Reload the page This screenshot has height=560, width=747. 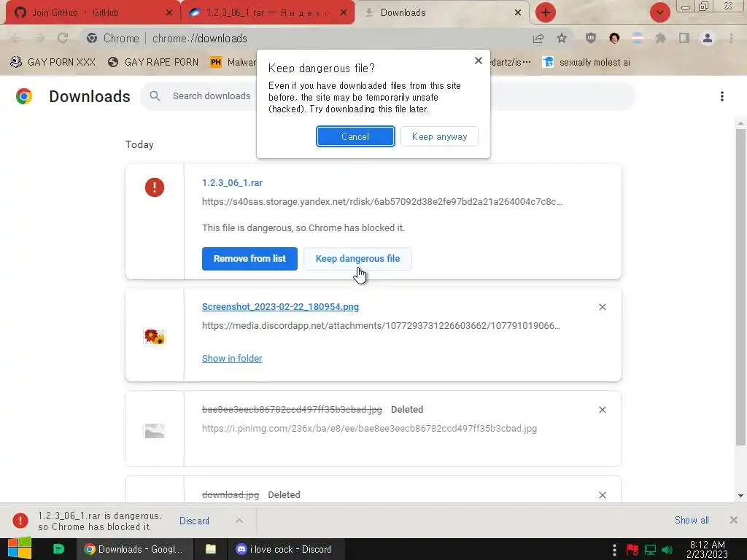[63, 38]
